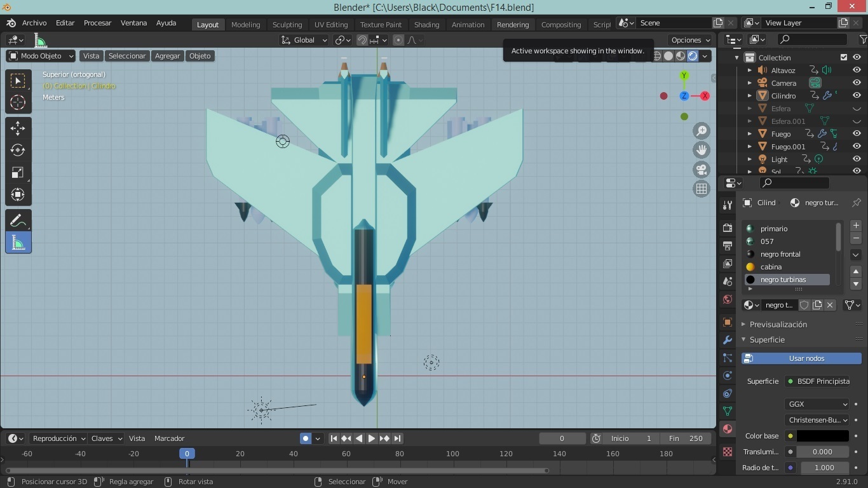Open the Modifier properties wrench tab
The height and width of the screenshot is (488, 868).
pyautogui.click(x=727, y=340)
